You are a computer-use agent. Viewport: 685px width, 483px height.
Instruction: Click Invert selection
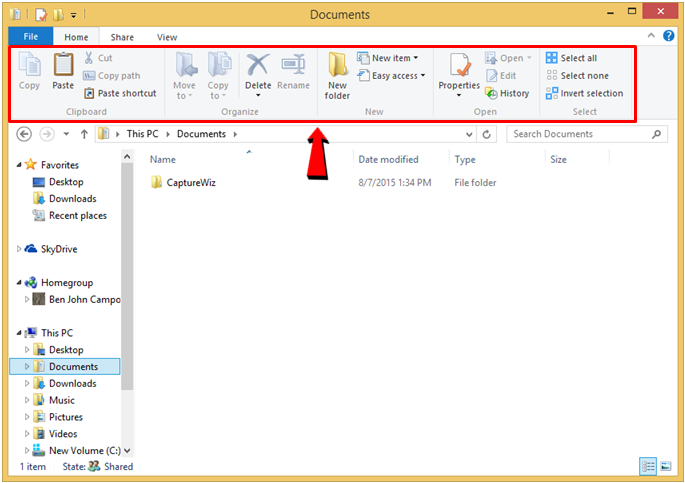[x=584, y=93]
